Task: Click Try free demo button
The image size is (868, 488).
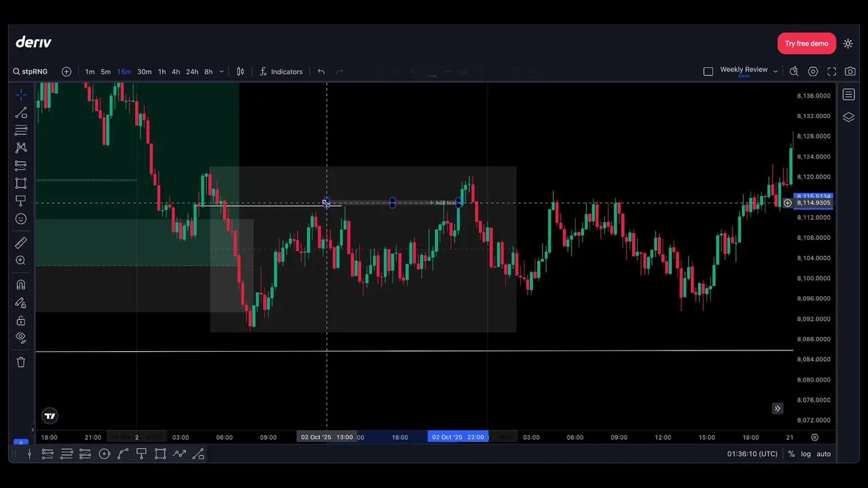Action: 806,43
